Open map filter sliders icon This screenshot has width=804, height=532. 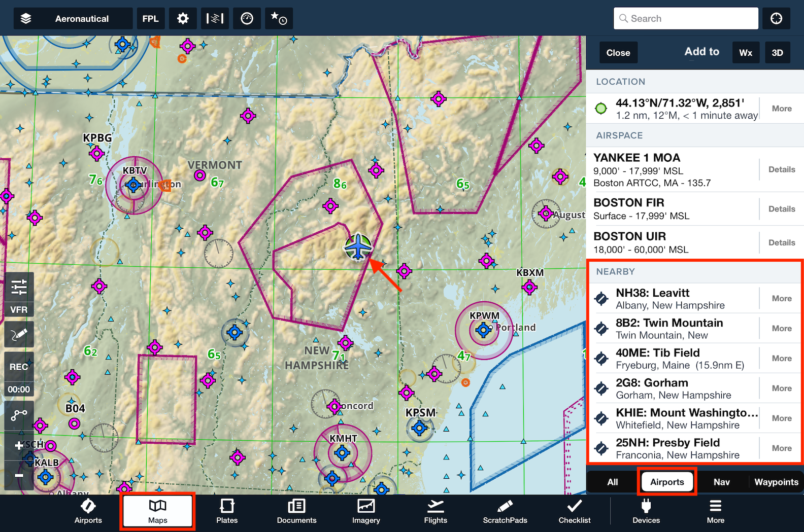pos(19,287)
